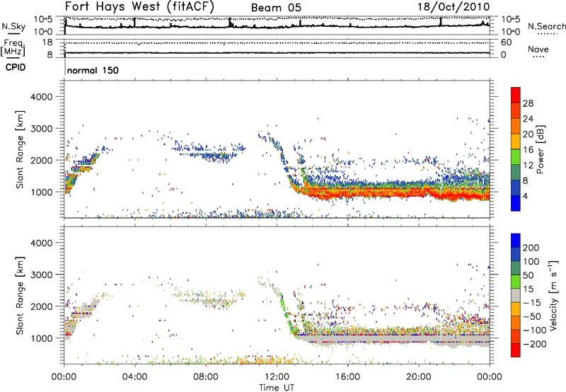Image resolution: width=566 pixels, height=392 pixels.
Task: Select the Freq. [MHz] axis label
Action: (13, 47)
